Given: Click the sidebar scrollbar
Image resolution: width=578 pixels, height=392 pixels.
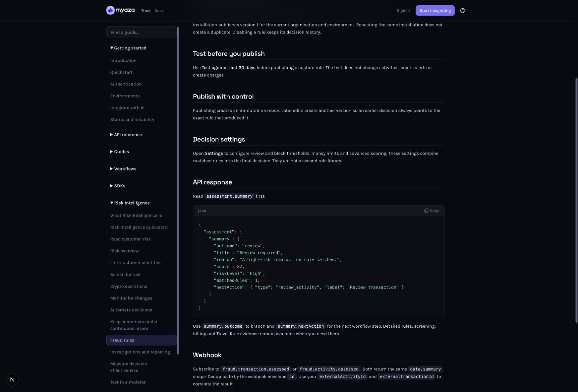Looking at the screenshot, I should (178, 191).
